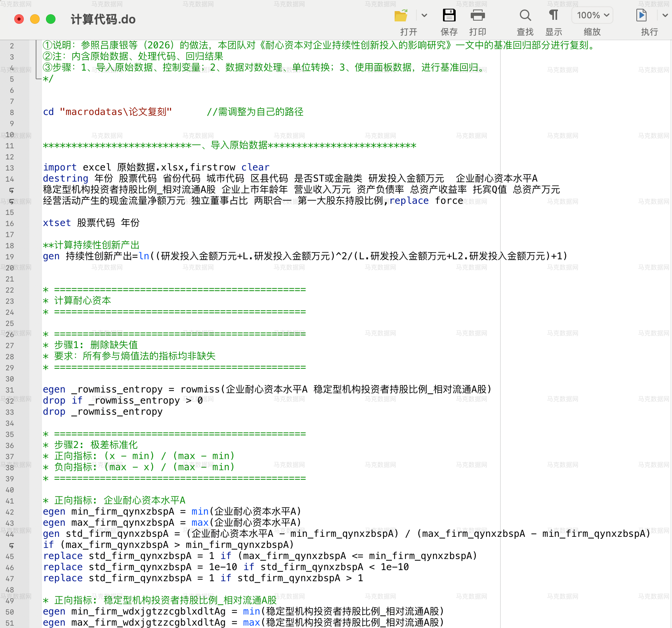The width and height of the screenshot is (672, 628).
Task: Click the green full-screen window button
Action: pos(51,19)
